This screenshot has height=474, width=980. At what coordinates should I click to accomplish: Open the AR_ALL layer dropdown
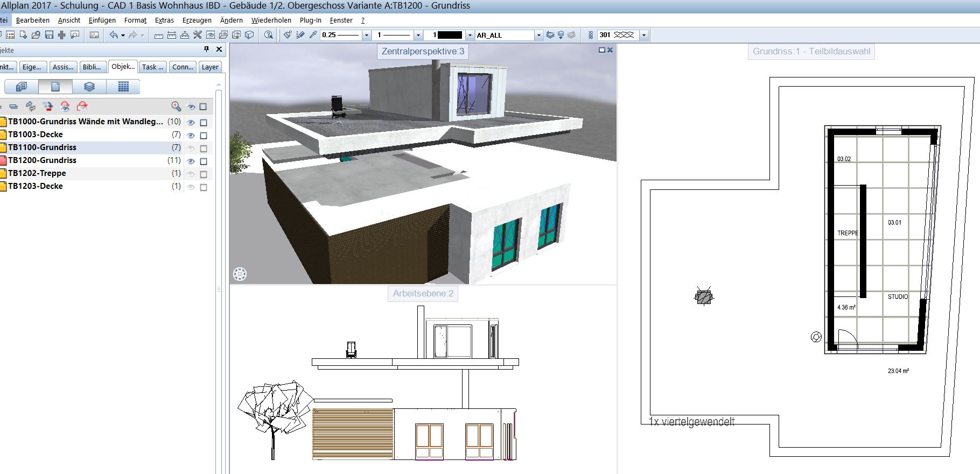tap(538, 35)
